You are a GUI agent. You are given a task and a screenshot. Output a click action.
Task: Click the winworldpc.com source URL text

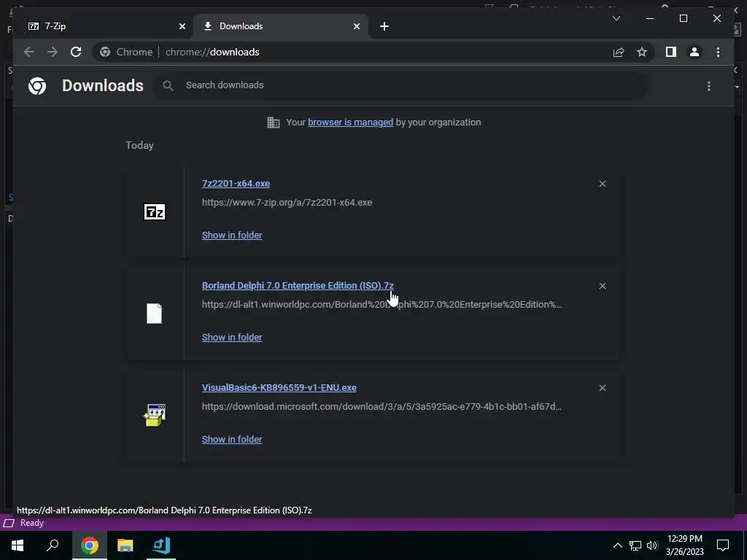point(382,304)
